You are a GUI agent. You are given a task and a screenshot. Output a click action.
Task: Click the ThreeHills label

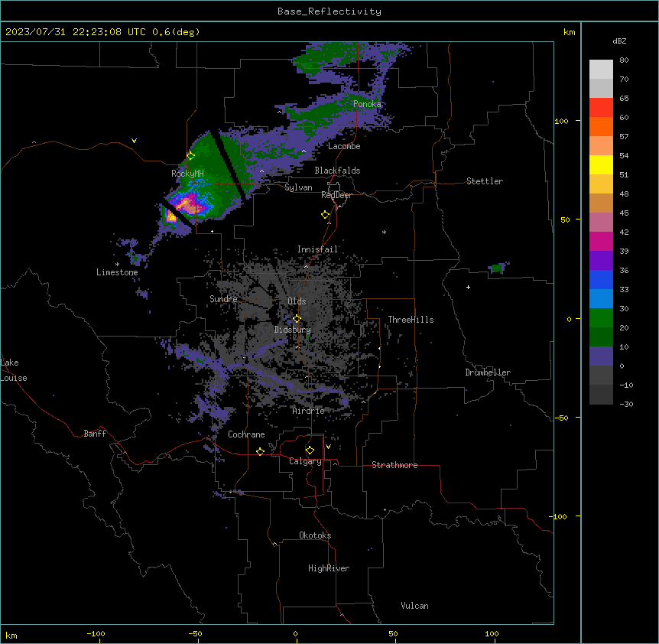411,320
